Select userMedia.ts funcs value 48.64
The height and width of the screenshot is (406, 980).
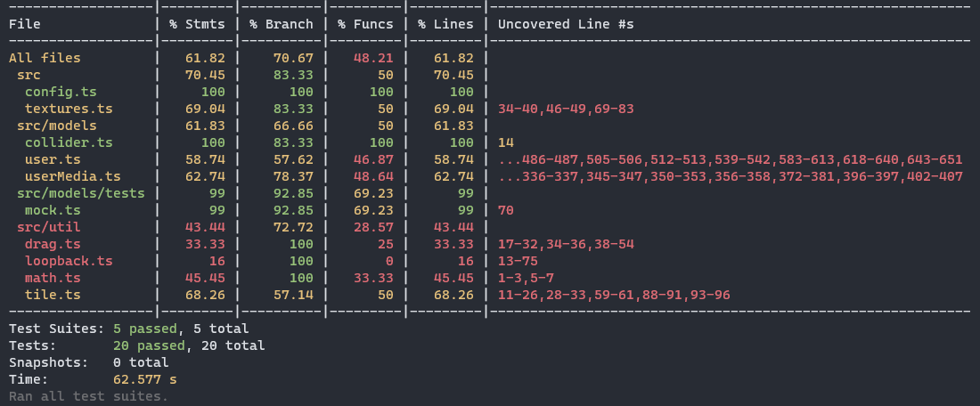point(374,176)
